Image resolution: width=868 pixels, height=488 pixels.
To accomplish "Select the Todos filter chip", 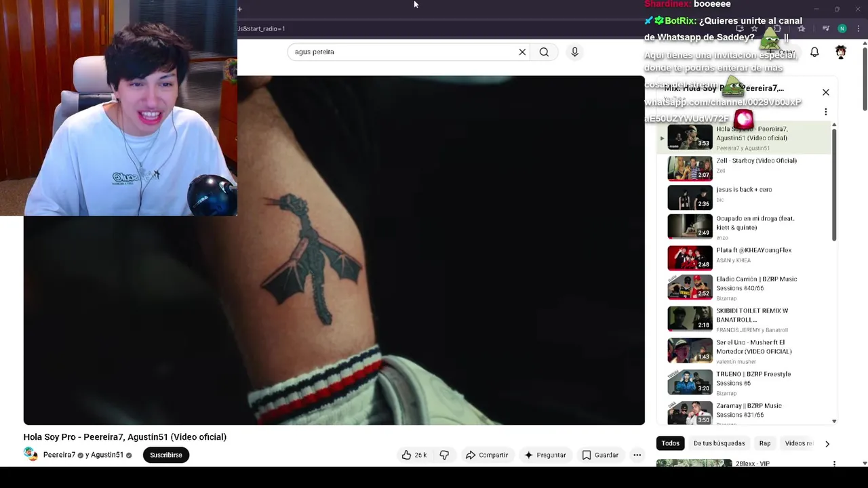I will (670, 443).
